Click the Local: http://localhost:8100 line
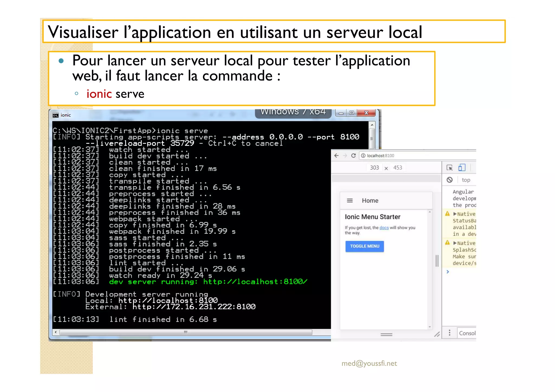The width and height of the screenshot is (555, 392). coord(151,300)
